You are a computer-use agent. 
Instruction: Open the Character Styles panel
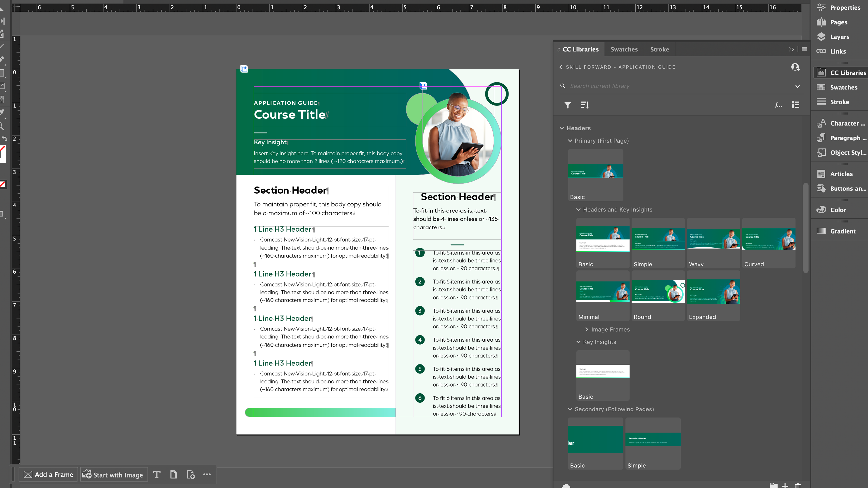coord(841,123)
